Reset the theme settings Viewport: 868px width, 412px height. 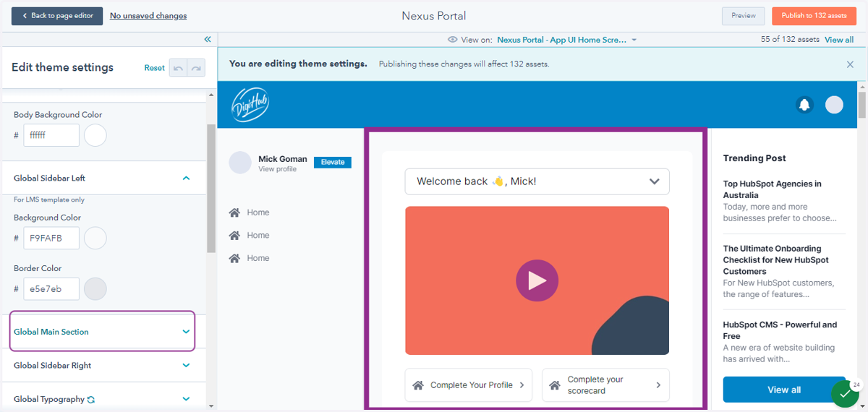[154, 68]
